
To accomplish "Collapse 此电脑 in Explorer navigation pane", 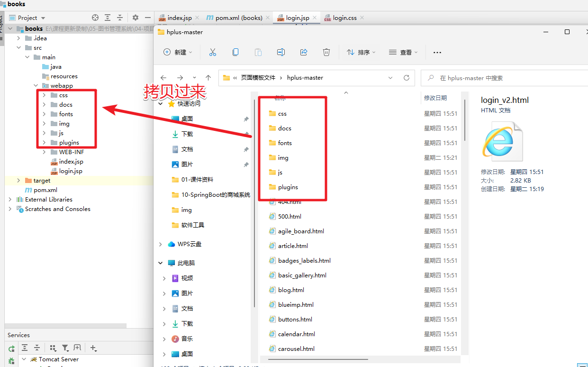I will point(161,263).
